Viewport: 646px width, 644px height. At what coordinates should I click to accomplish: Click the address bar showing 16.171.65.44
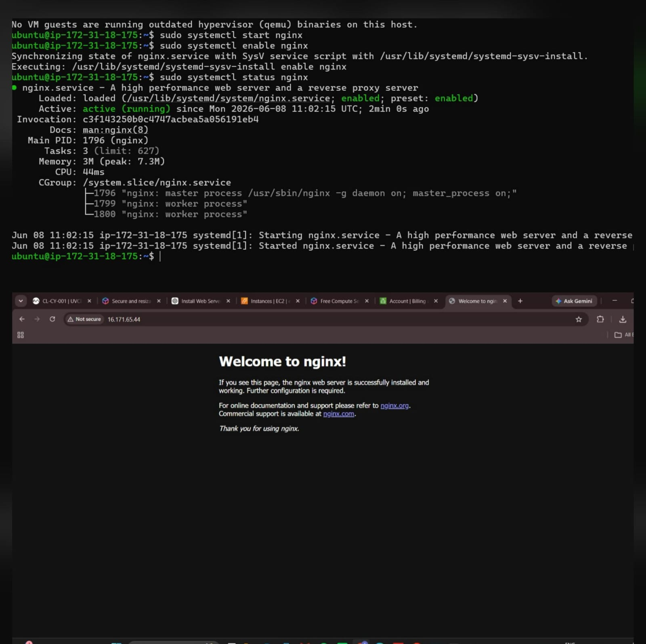click(x=325, y=319)
